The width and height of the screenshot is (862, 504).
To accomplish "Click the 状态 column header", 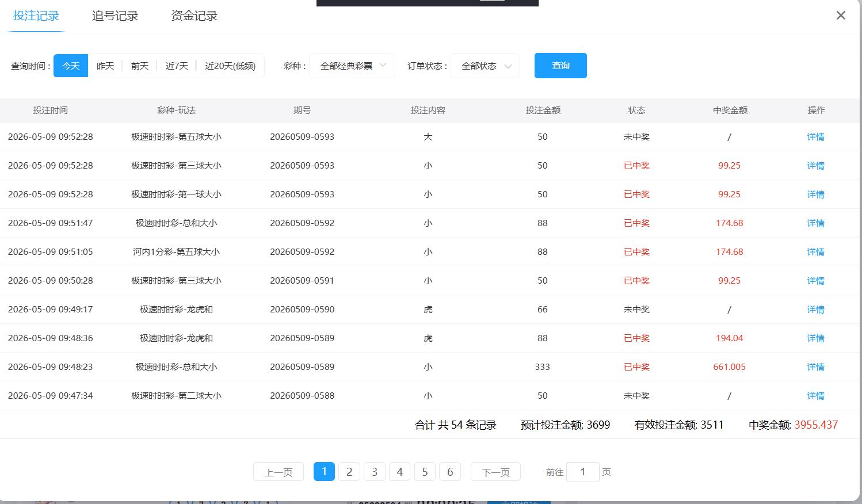I will point(636,110).
